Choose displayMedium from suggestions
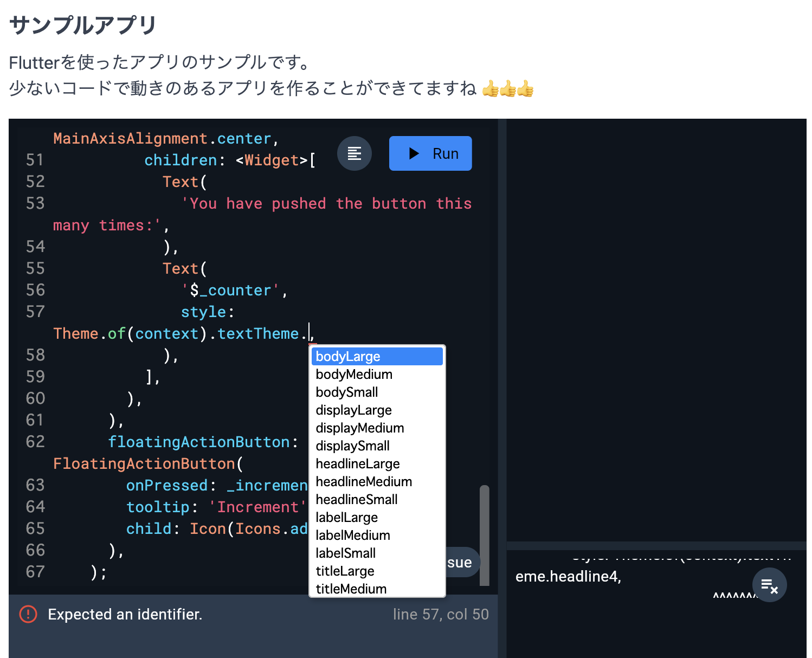The height and width of the screenshot is (658, 812). click(377, 428)
